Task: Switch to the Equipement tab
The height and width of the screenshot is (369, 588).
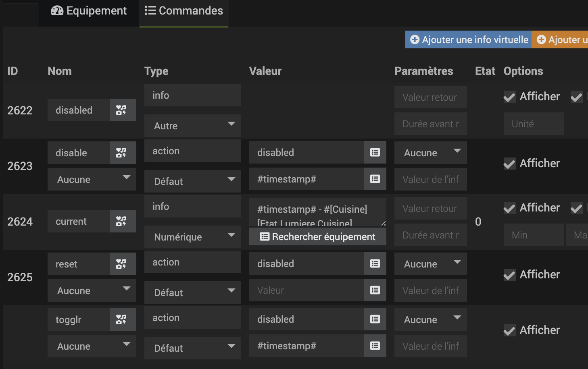Action: 89,11
